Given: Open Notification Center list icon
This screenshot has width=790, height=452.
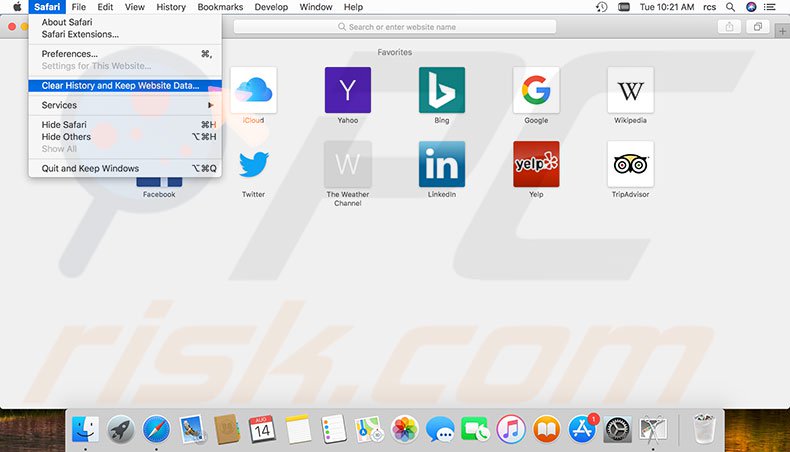Looking at the screenshot, I should pos(769,7).
